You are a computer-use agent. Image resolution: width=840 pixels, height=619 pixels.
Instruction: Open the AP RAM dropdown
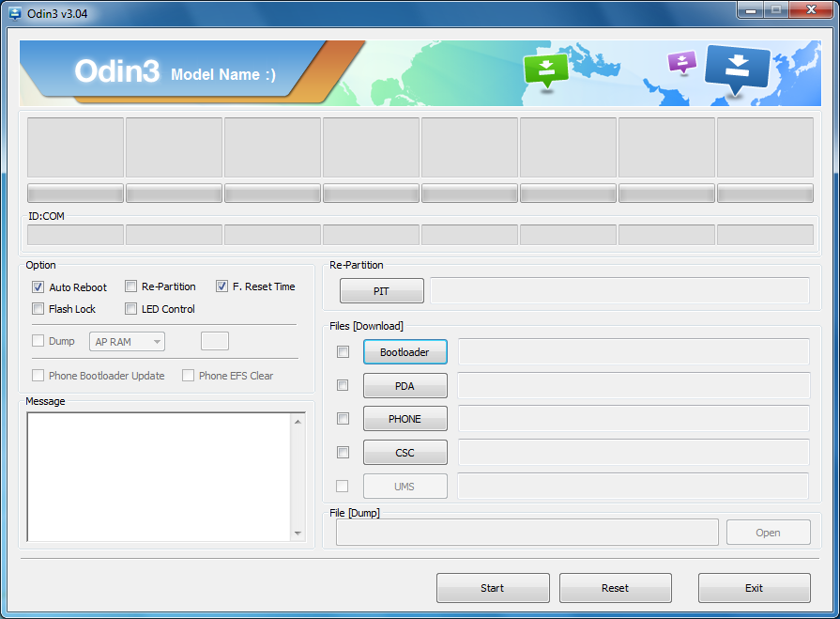[127, 341]
